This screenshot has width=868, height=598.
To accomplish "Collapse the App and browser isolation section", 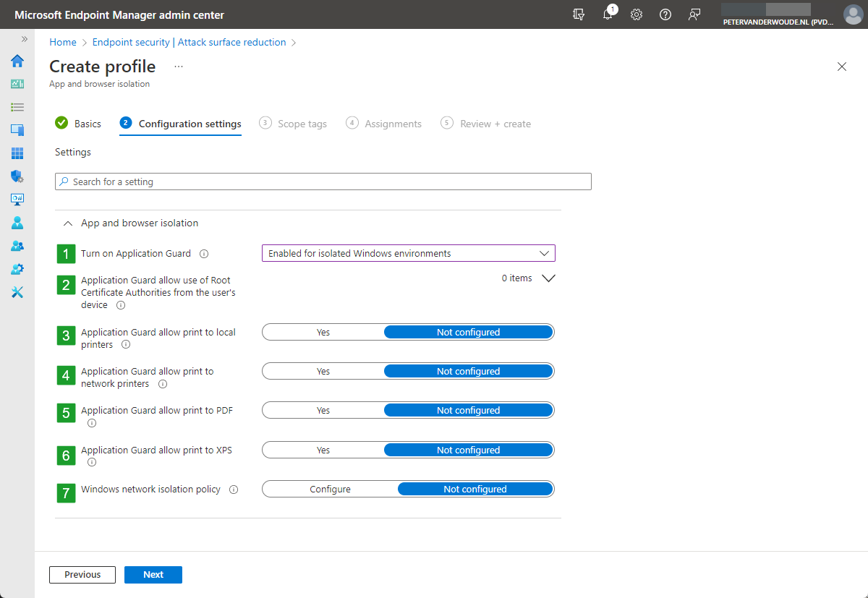I will coord(67,223).
